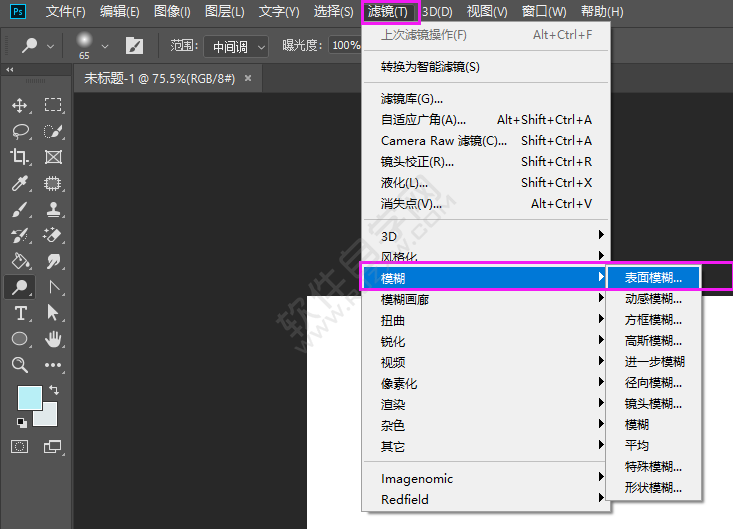Select the Frame tool
The width and height of the screenshot is (733, 529).
(x=53, y=157)
